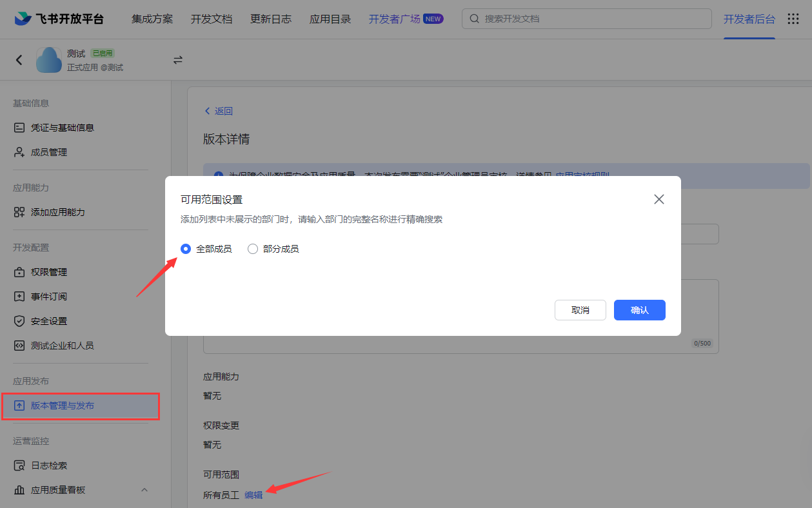
Task: Open 事件订阅 sidebar item
Action: 49,297
